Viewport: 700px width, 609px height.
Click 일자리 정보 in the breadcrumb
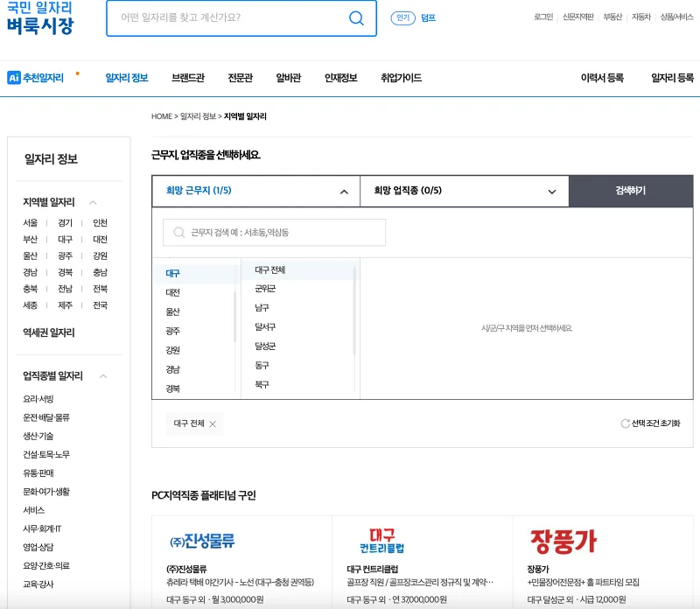point(198,116)
